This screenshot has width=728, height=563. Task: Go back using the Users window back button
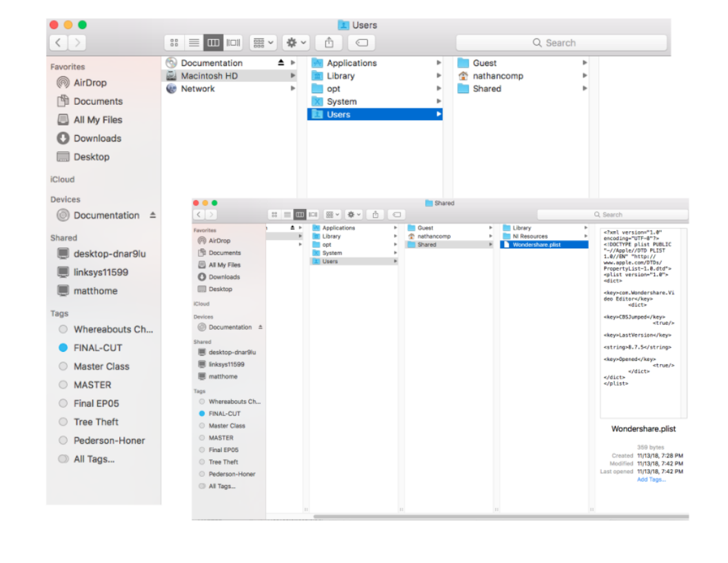coord(58,43)
